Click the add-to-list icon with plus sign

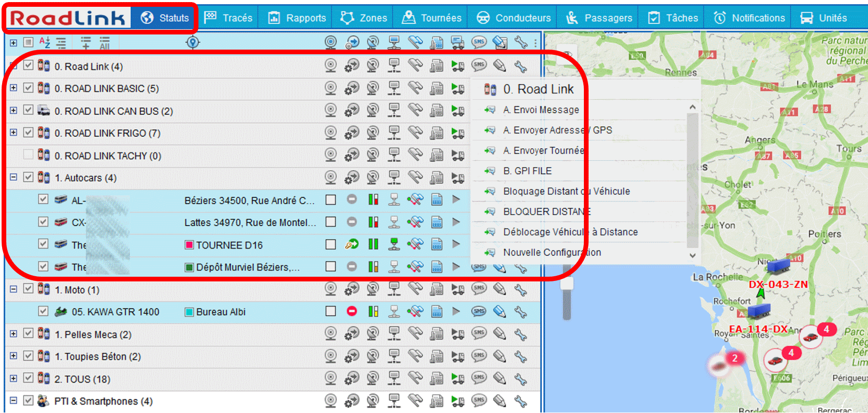pos(86,42)
